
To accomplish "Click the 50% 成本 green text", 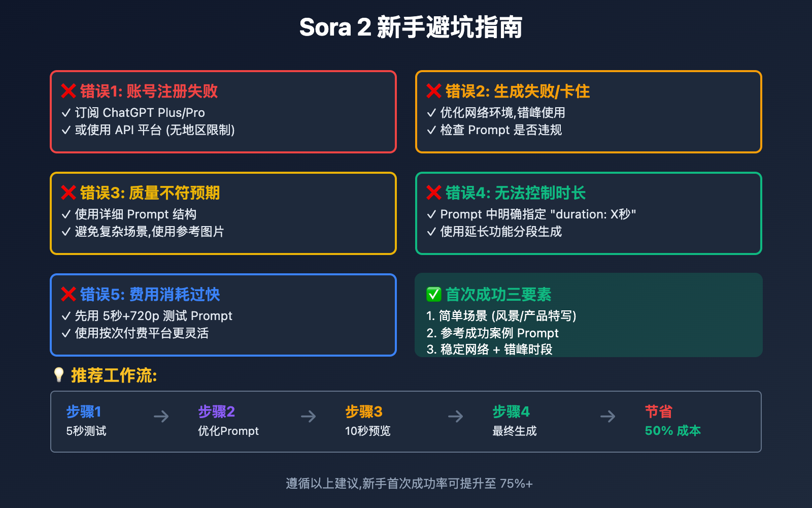I will point(672,431).
